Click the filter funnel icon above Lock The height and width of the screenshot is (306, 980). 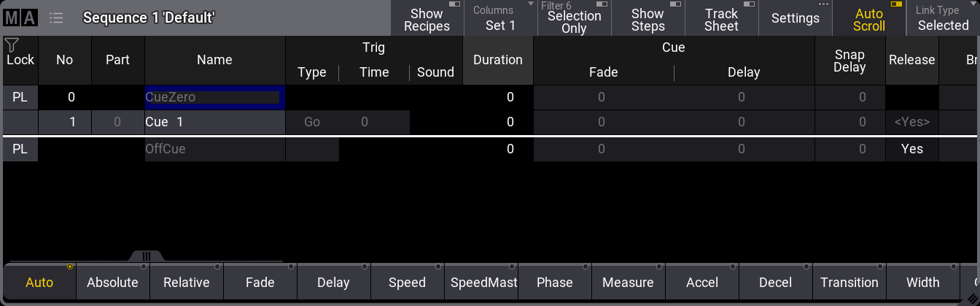pyautogui.click(x=12, y=45)
